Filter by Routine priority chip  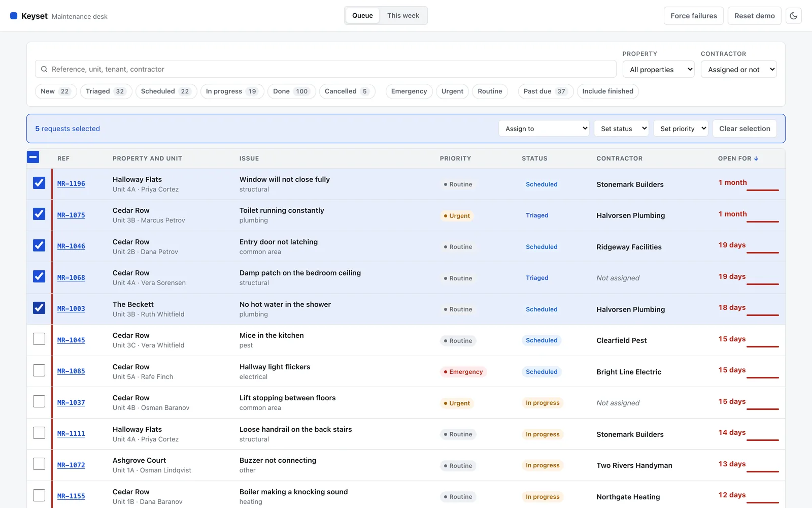[x=490, y=91]
